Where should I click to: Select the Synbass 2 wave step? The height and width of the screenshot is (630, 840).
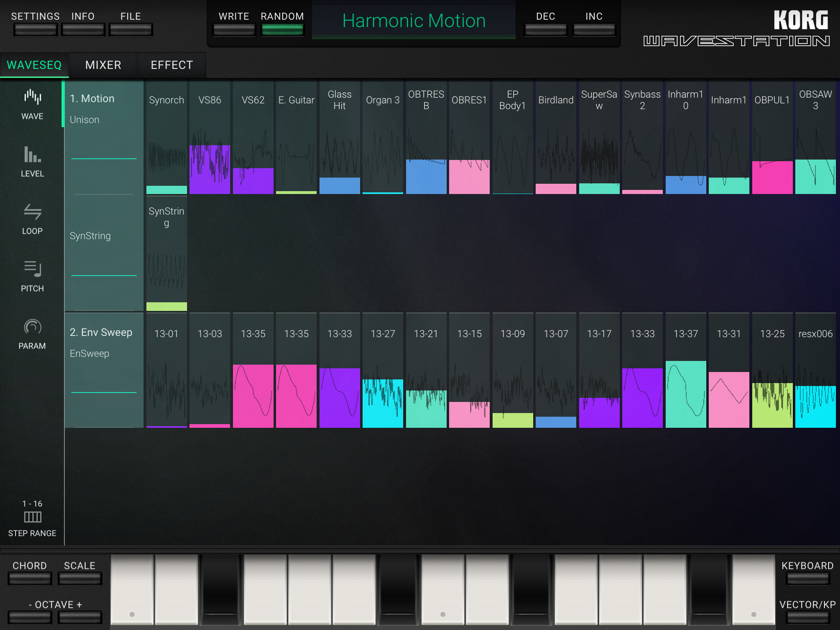click(x=642, y=137)
